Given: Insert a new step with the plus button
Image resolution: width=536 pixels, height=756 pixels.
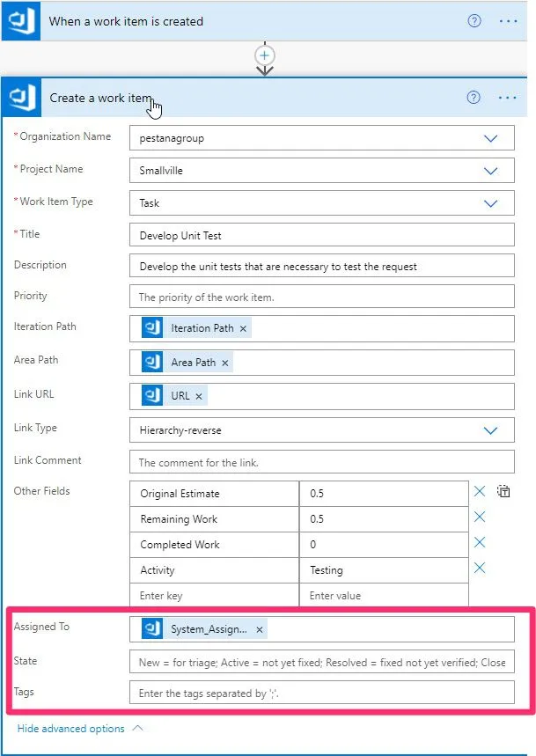Looking at the screenshot, I should [264, 55].
